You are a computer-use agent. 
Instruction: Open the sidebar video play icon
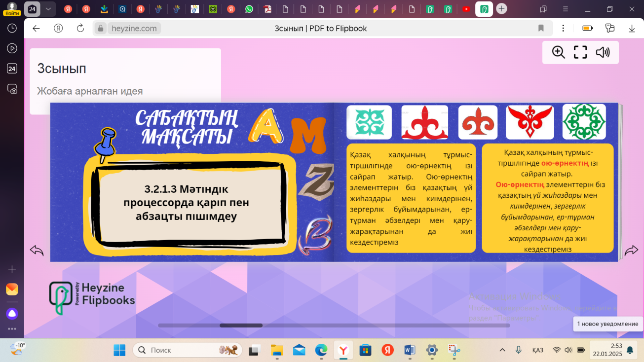pos(12,48)
